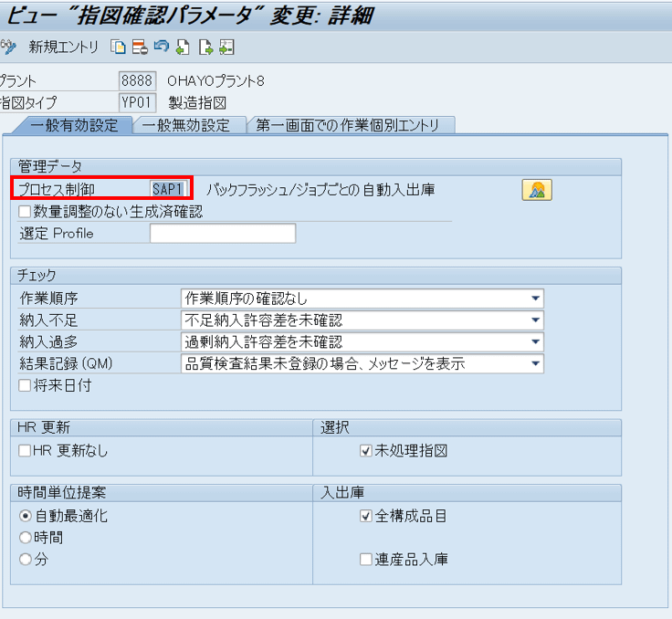This screenshot has height=619, width=672.
Task: Click the 新規エントリ button
Action: 63,46
